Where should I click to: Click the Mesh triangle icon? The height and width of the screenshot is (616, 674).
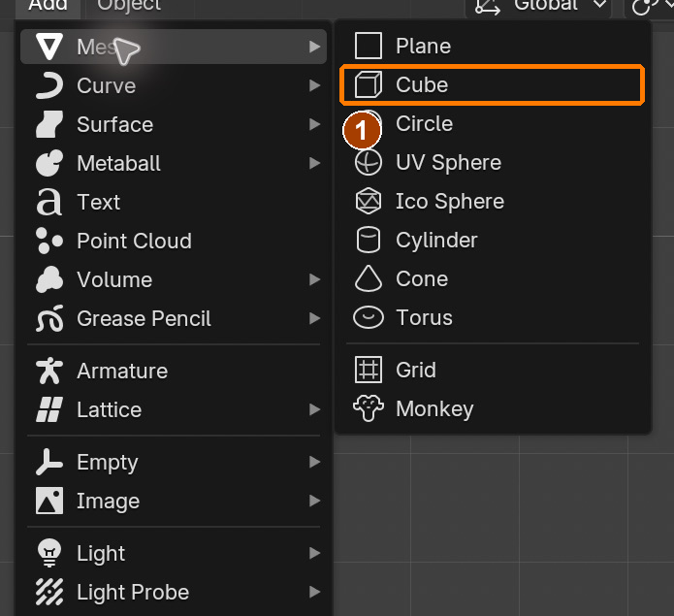pos(49,46)
